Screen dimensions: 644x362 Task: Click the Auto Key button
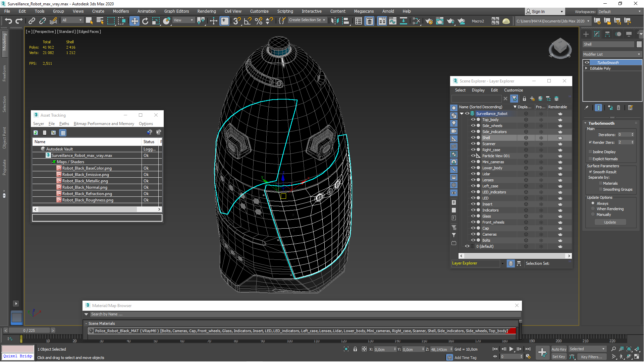coord(558,349)
